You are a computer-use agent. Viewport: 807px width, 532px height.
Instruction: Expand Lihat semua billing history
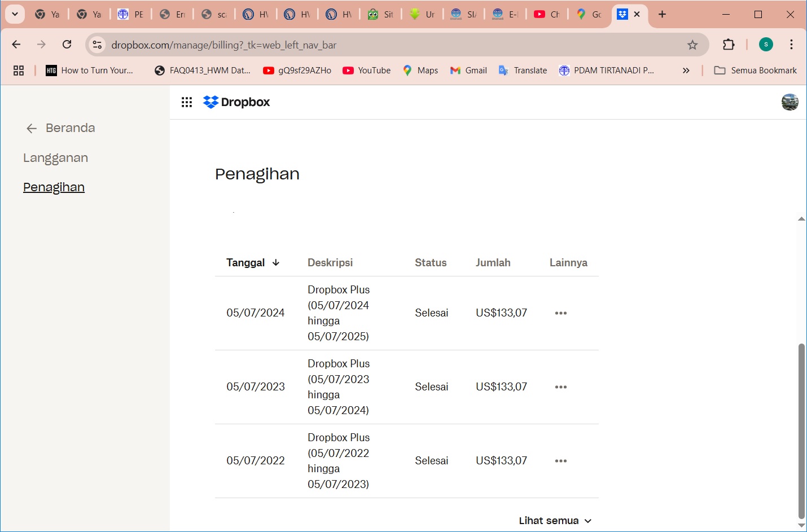pyautogui.click(x=555, y=521)
